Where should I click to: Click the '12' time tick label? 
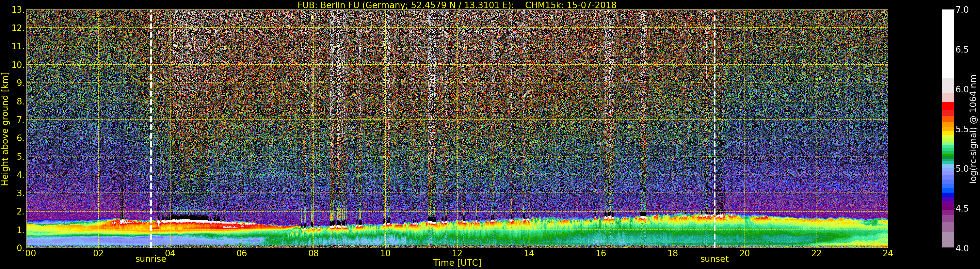coord(457,253)
